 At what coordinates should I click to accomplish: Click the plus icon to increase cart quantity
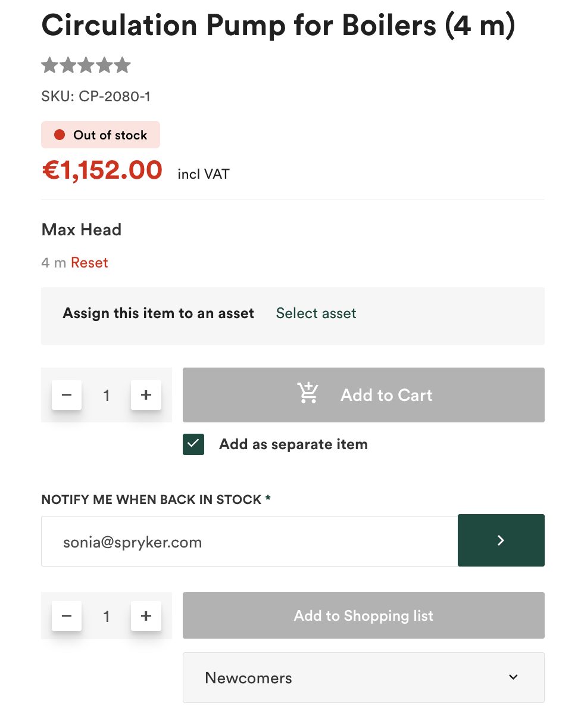pyautogui.click(x=146, y=394)
